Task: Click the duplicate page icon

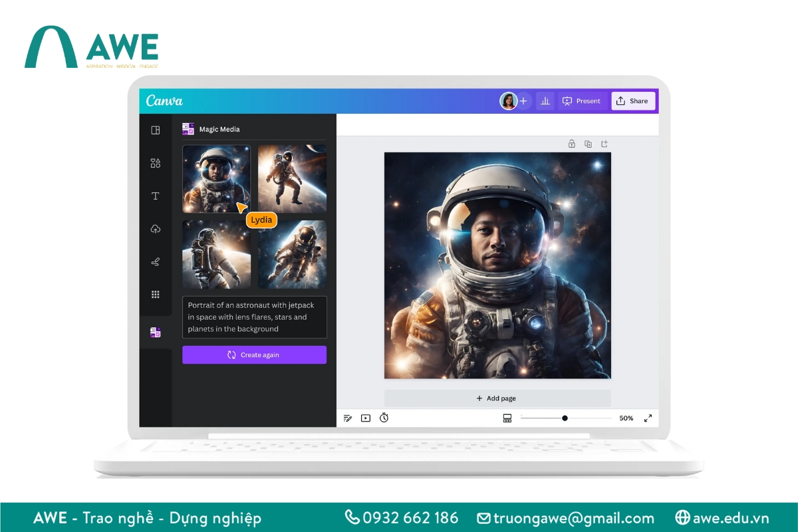Action: coord(588,144)
